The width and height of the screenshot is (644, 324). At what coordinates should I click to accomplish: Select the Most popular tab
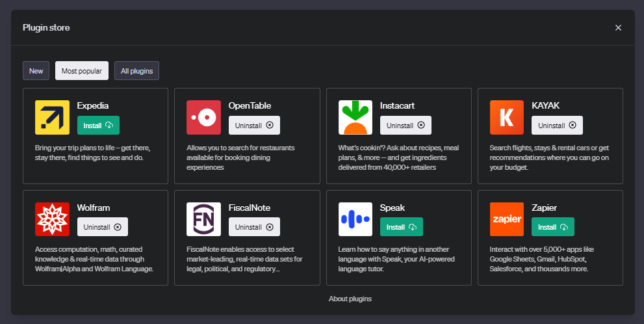coord(82,71)
